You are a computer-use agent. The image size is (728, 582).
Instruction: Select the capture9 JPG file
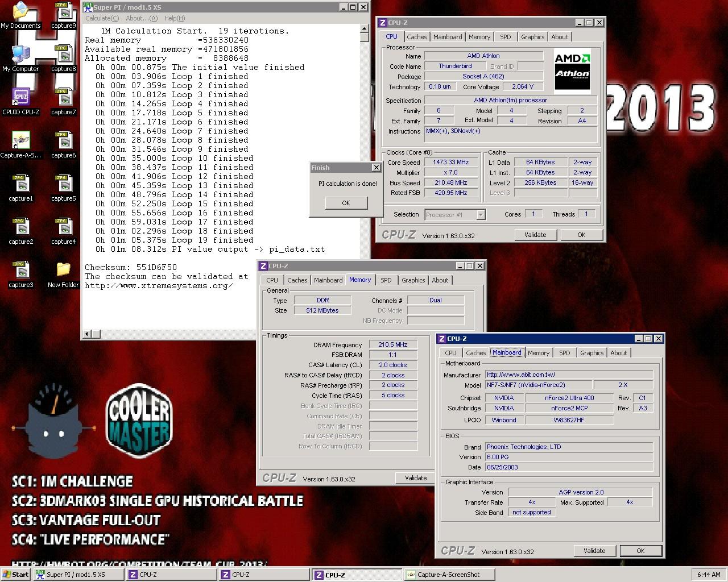click(63, 15)
